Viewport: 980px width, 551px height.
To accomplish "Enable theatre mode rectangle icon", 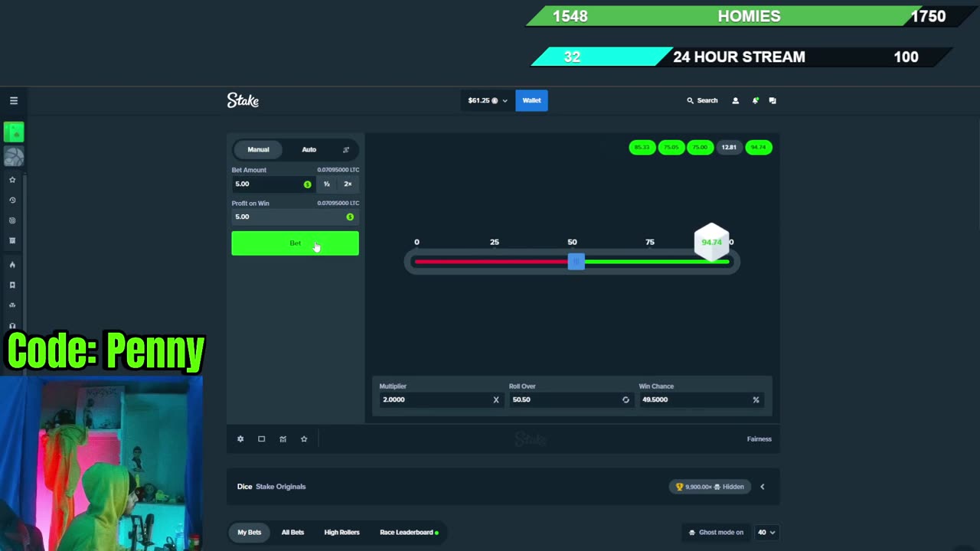I will 261,439.
